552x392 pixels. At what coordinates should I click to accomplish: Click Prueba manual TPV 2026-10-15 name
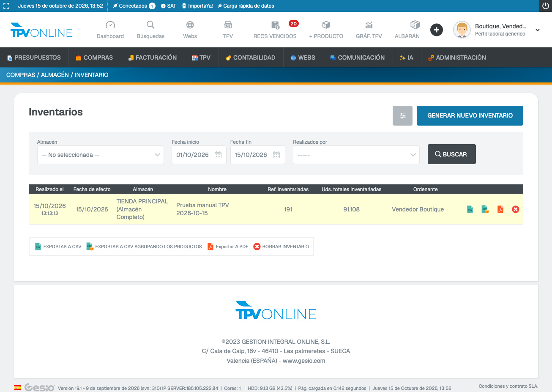tap(202, 209)
